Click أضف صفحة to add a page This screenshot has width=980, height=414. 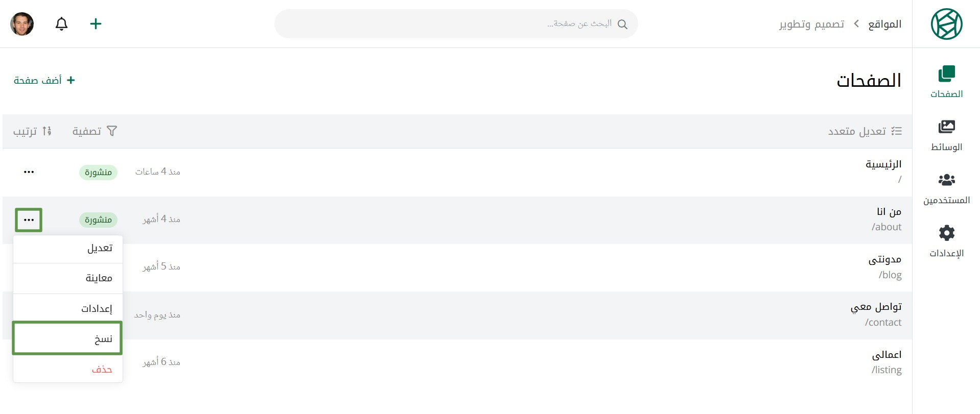click(44, 80)
